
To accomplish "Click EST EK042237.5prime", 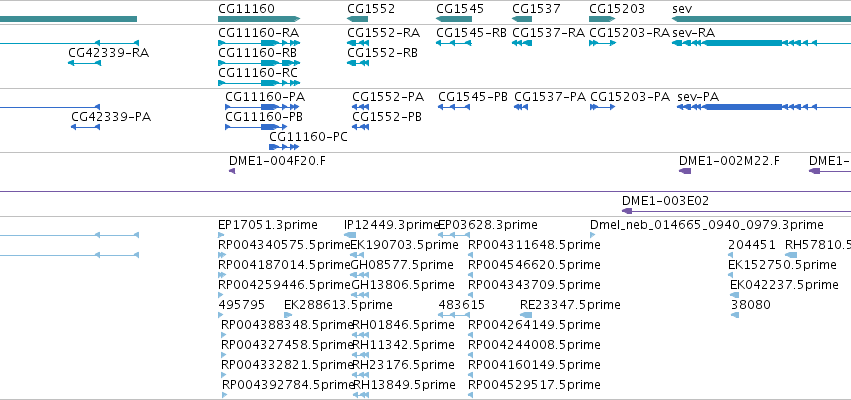I will 735,295.
